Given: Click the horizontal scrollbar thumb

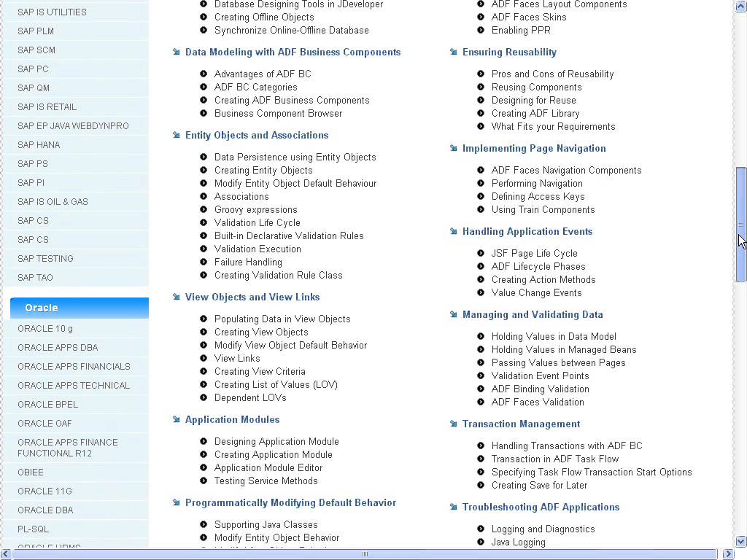Looking at the screenshot, I should coord(365,554).
